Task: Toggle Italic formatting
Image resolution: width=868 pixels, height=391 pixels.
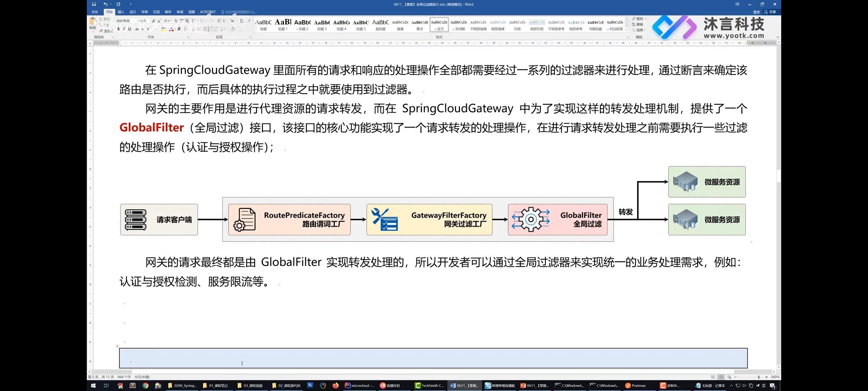Action: coord(124,29)
